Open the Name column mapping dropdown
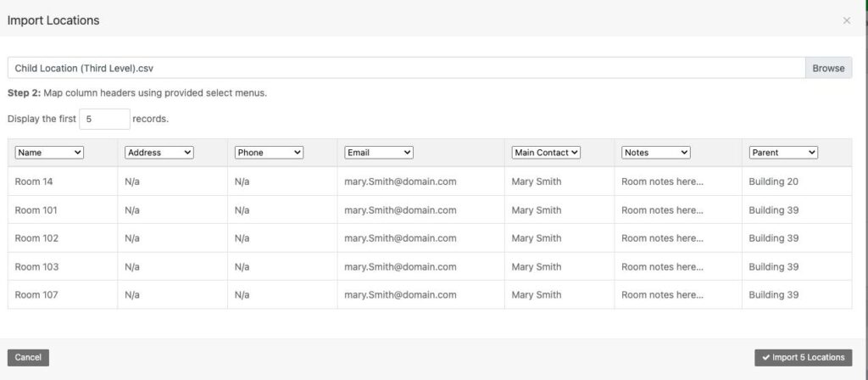 (49, 153)
